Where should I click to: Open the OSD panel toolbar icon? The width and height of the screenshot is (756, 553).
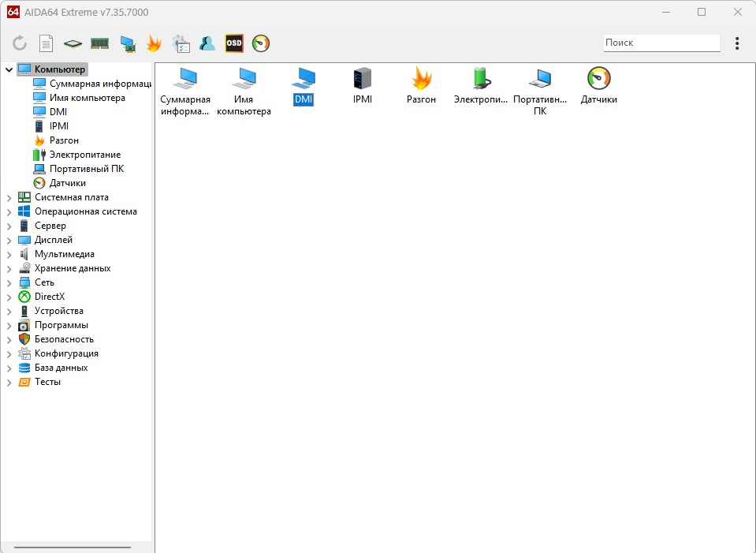[234, 43]
